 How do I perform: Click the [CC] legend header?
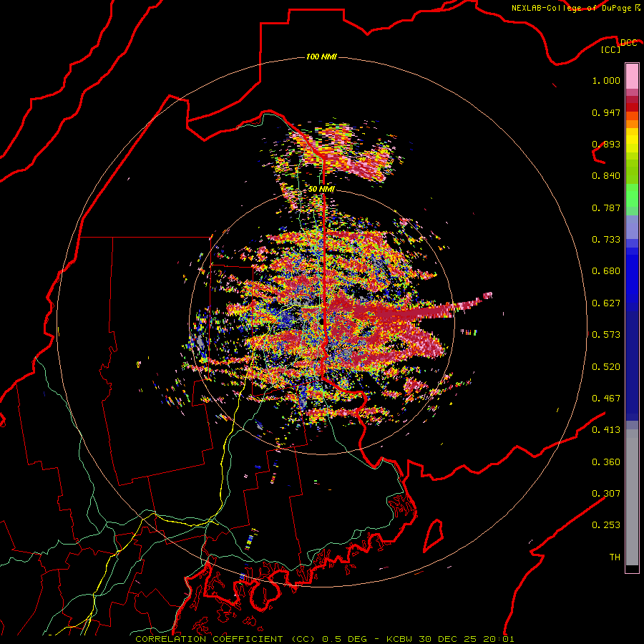click(x=611, y=49)
